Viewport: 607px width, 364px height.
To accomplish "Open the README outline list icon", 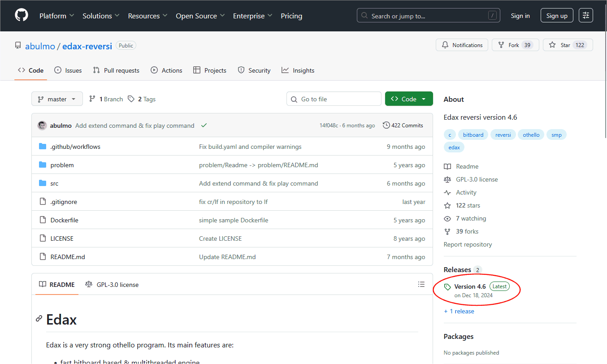I will coord(421,284).
